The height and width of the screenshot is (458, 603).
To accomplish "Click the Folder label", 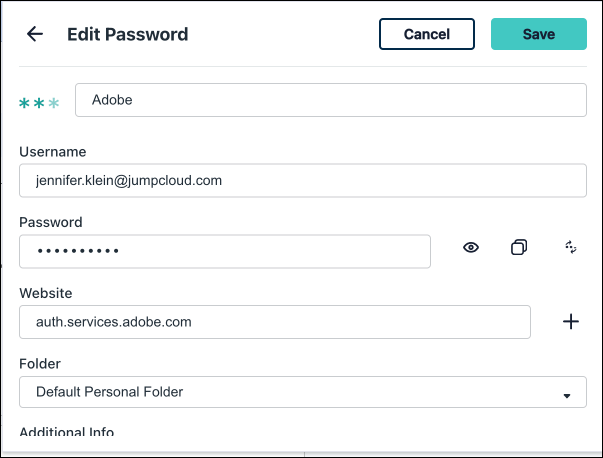I will pyautogui.click(x=41, y=364).
